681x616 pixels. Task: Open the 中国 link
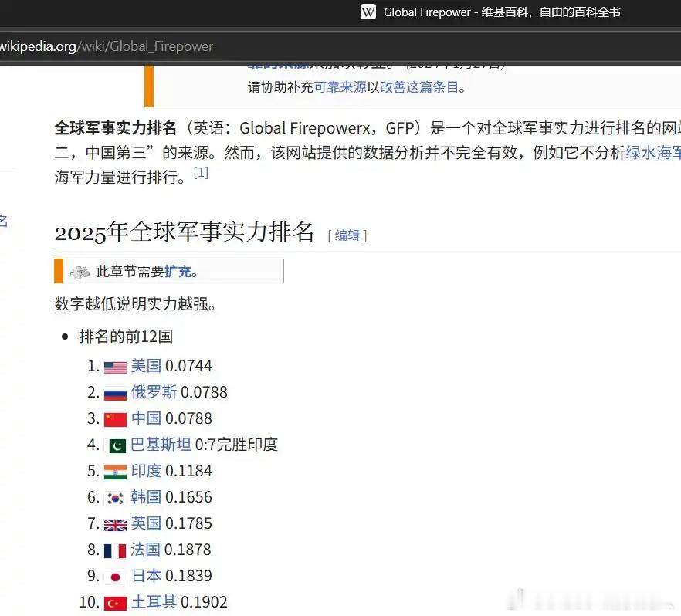click(x=146, y=418)
